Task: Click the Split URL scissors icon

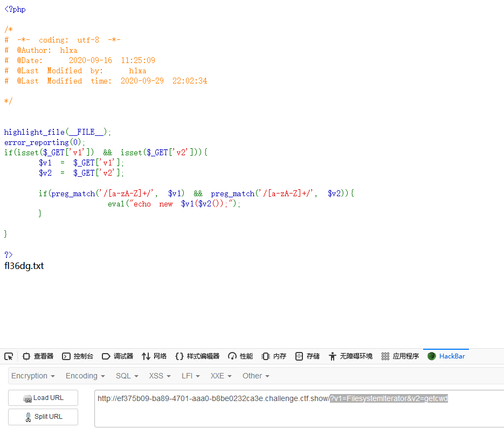Action: click(28, 417)
